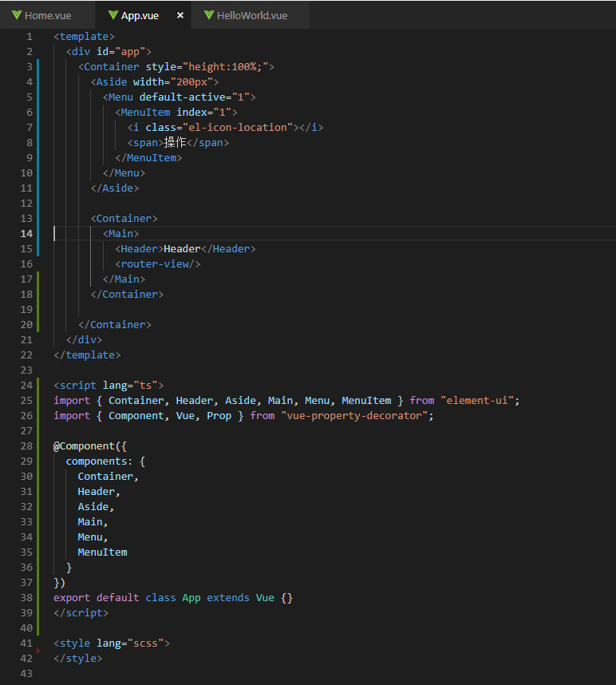Click the closing template tag
616x685 pixels.
(87, 354)
